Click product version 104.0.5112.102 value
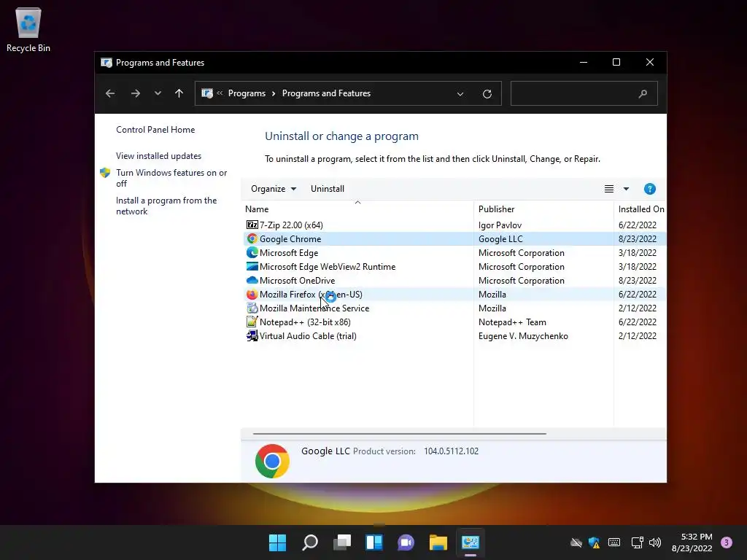 (x=451, y=451)
